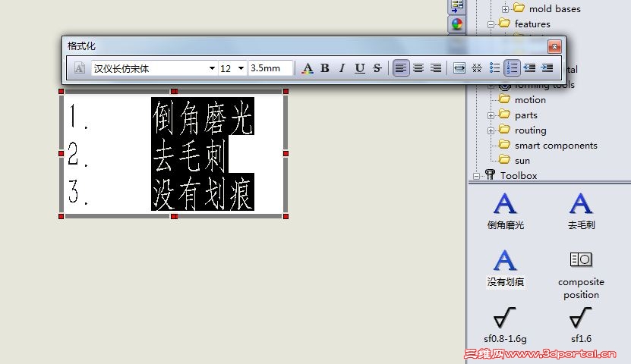Select the 没有划痕 annotation item
Image resolution: width=631 pixels, height=364 pixels.
pyautogui.click(x=506, y=268)
